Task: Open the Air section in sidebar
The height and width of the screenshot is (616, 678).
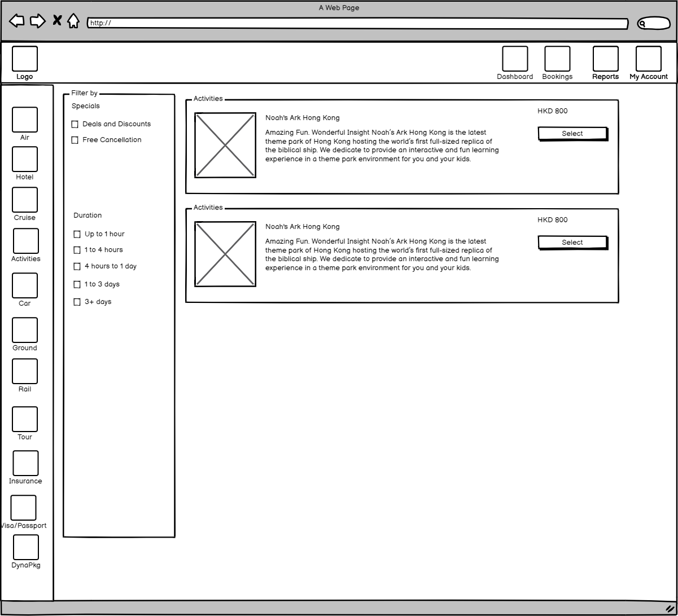Action: click(25, 120)
